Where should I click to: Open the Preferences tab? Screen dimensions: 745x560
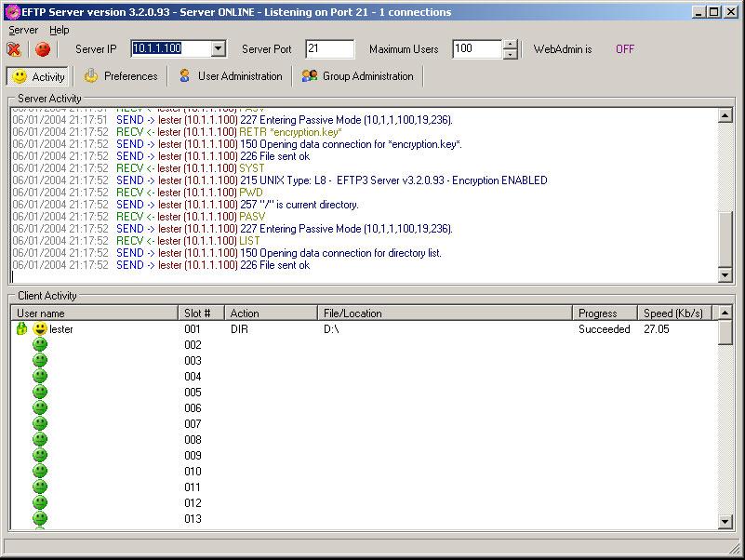pyautogui.click(x=121, y=76)
